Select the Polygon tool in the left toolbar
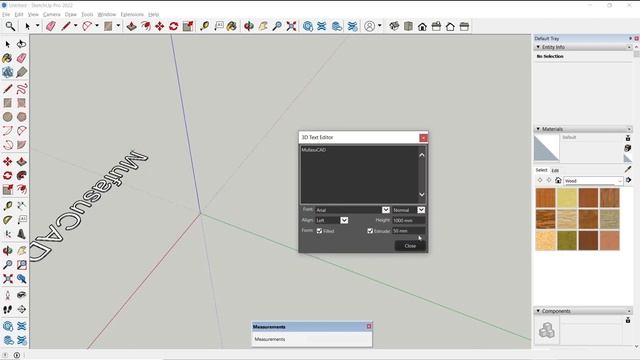 coord(22,117)
